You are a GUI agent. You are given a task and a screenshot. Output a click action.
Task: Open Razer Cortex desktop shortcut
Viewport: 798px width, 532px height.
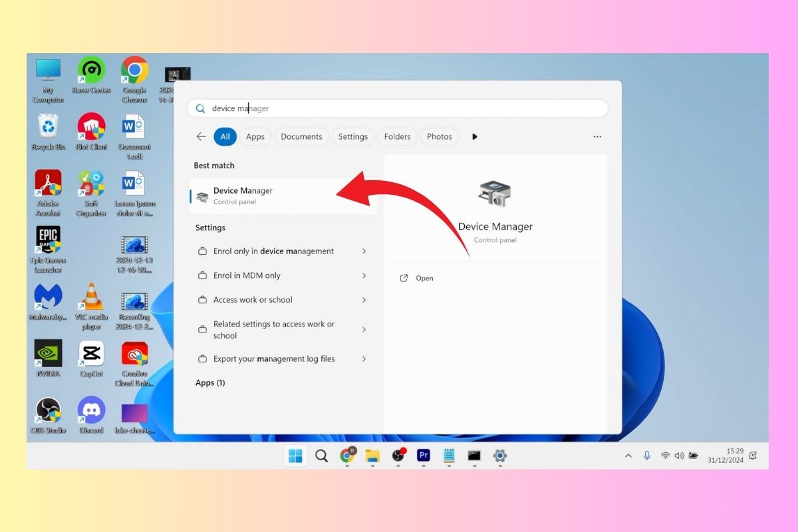[92, 76]
